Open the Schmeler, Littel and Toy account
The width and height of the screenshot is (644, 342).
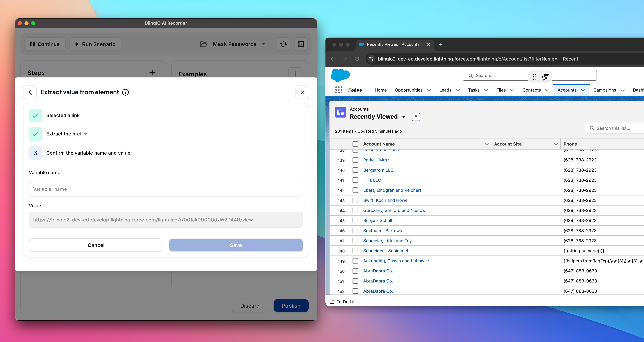tap(387, 241)
